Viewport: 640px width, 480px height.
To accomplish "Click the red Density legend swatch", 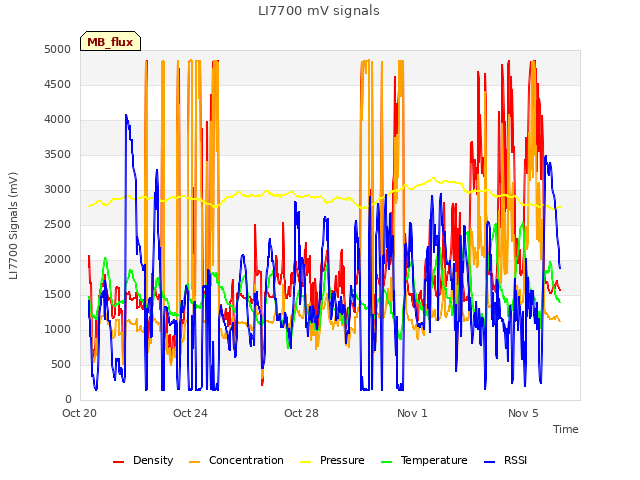I will click(118, 462).
